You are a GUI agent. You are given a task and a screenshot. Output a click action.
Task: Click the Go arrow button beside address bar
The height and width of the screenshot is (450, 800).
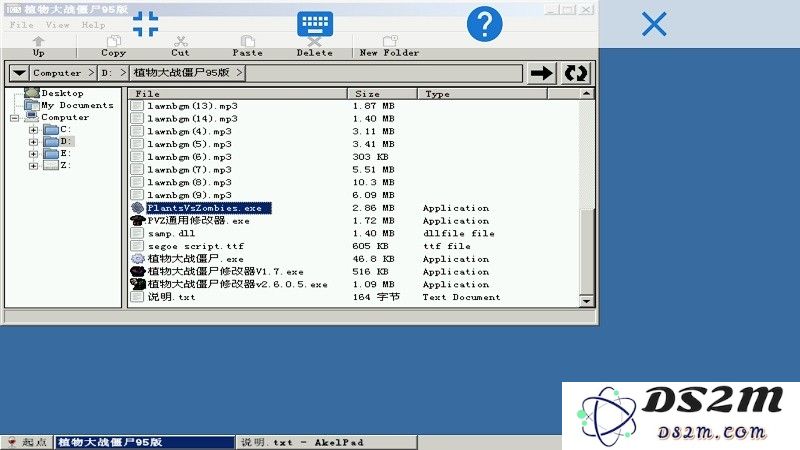541,73
